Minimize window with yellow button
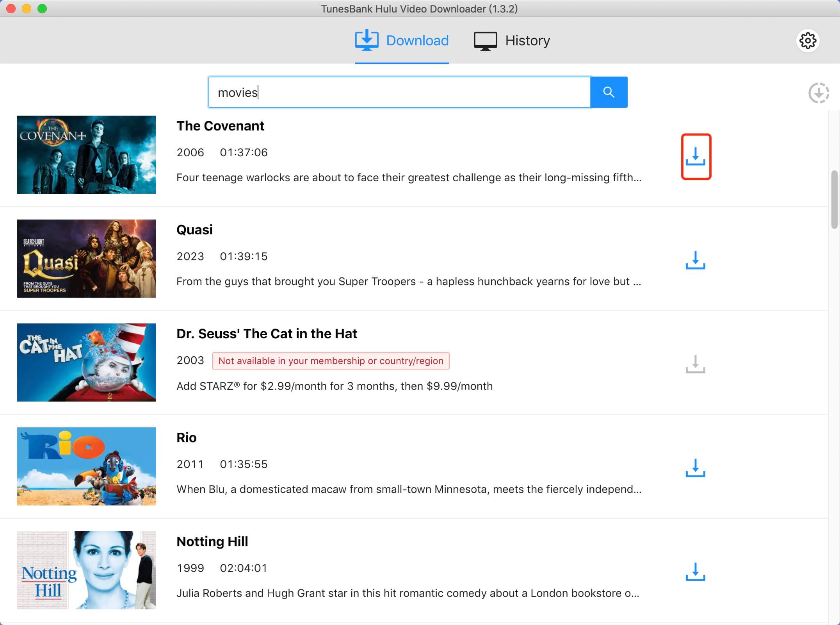Viewport: 840px width, 625px height. pyautogui.click(x=27, y=9)
